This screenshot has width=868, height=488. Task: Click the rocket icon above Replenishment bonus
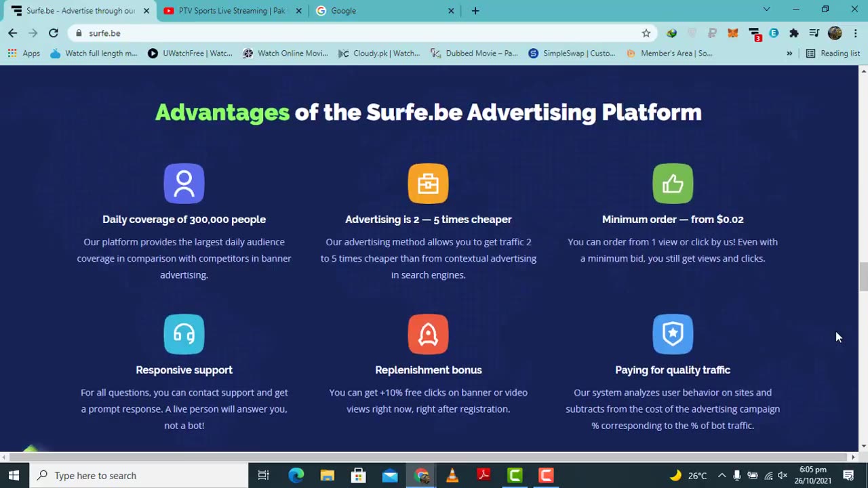click(428, 333)
